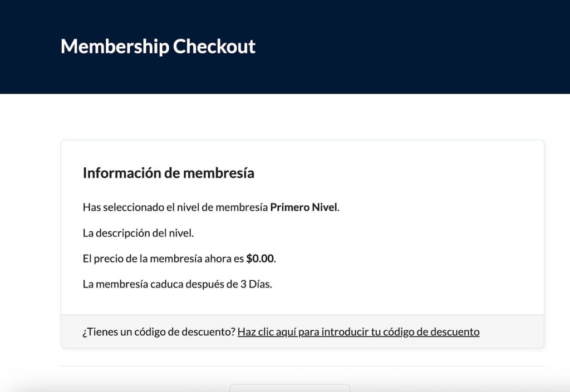Click the partially visible button below the card
Image resolution: width=570 pixels, height=392 pixels.
point(289,388)
